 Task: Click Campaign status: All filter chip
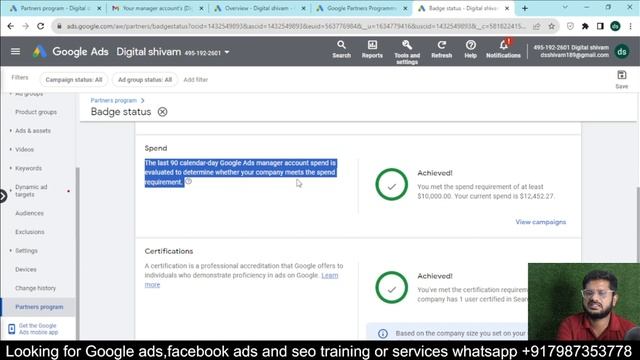73,80
